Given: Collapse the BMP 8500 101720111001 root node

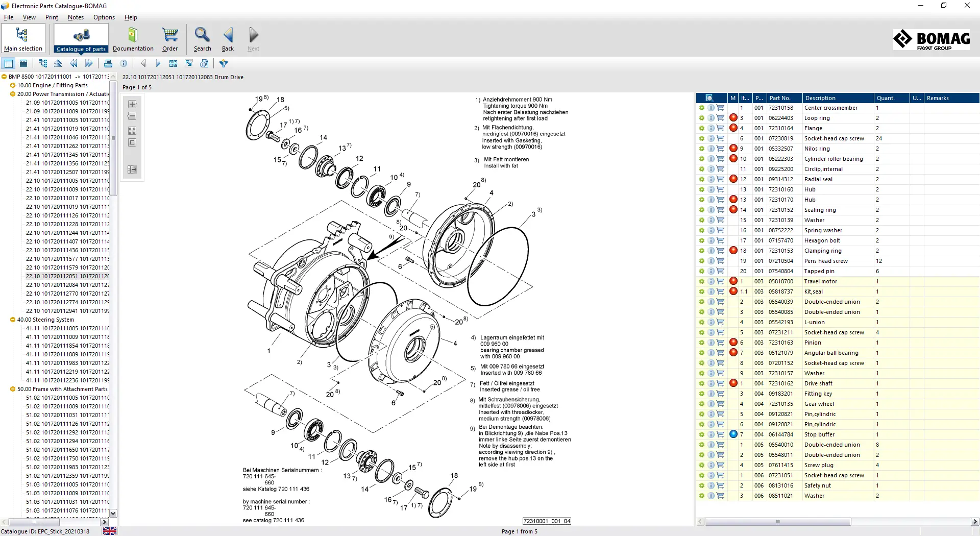Looking at the screenshot, I should click(x=4, y=77).
